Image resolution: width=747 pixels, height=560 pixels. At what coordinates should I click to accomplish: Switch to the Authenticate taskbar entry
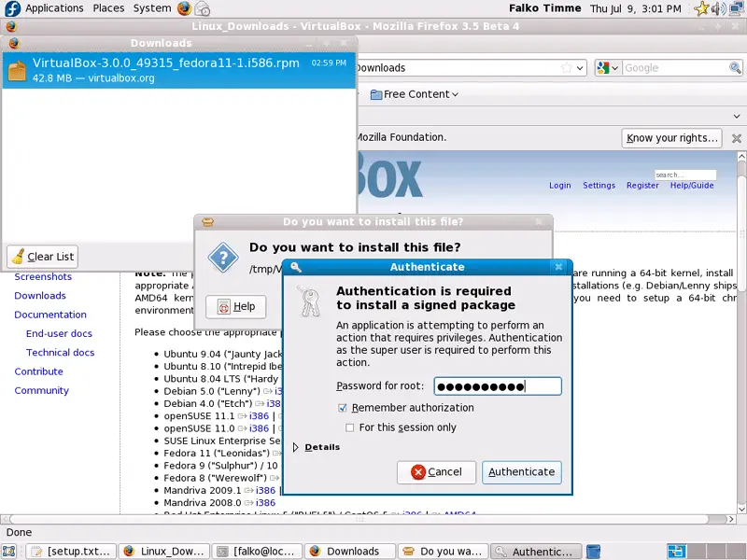click(536, 552)
